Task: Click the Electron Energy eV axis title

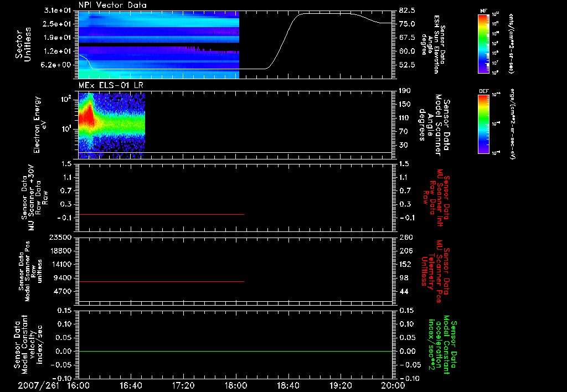Action: pyautogui.click(x=39, y=125)
